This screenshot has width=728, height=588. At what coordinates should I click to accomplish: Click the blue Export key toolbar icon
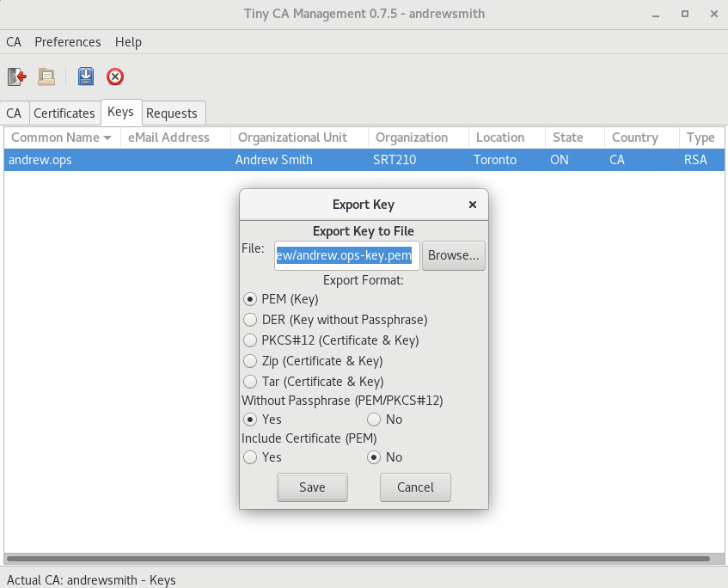86,77
